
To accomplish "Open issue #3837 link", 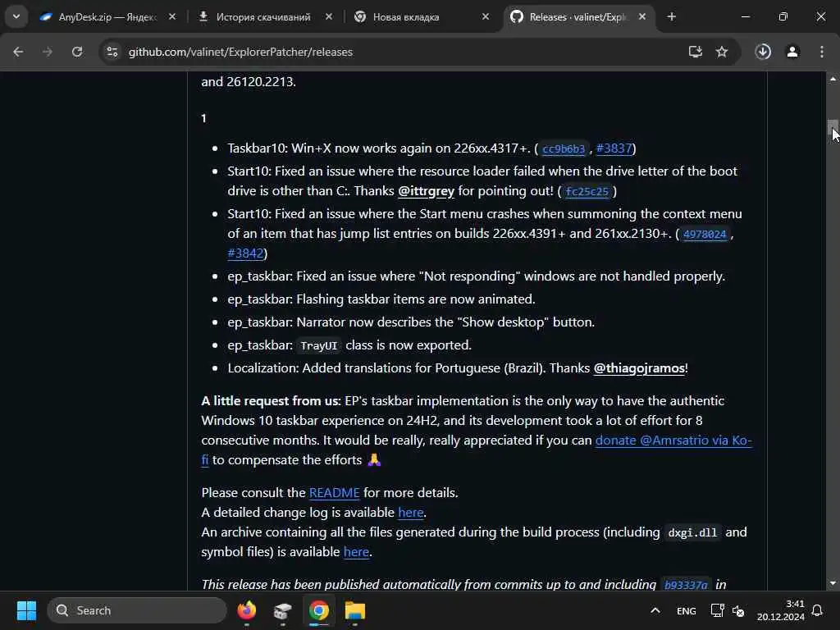I will click(x=614, y=148).
